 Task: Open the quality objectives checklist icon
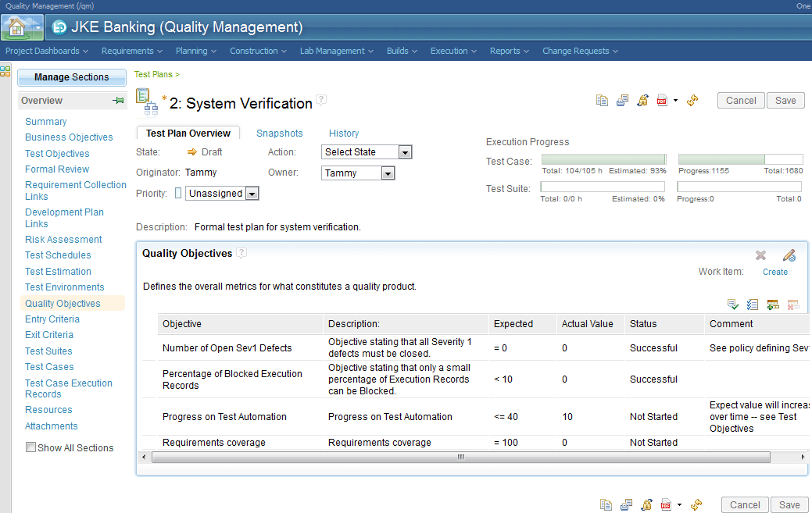point(752,305)
